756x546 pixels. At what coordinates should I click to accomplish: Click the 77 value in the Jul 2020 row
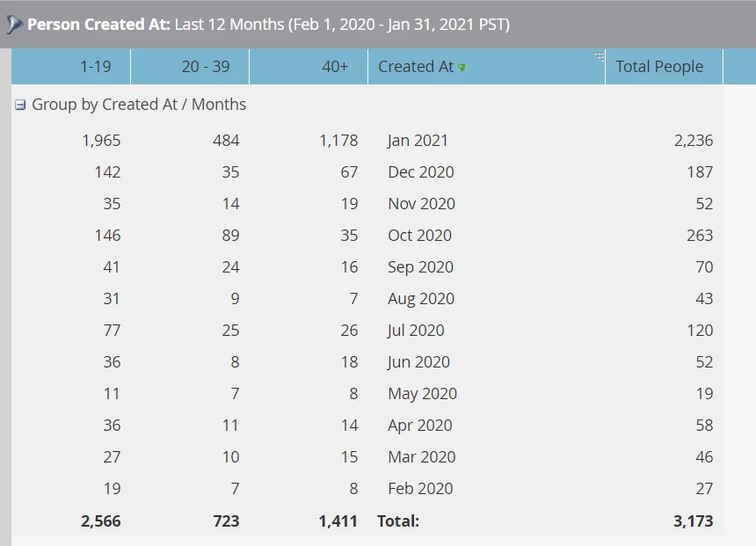point(112,331)
